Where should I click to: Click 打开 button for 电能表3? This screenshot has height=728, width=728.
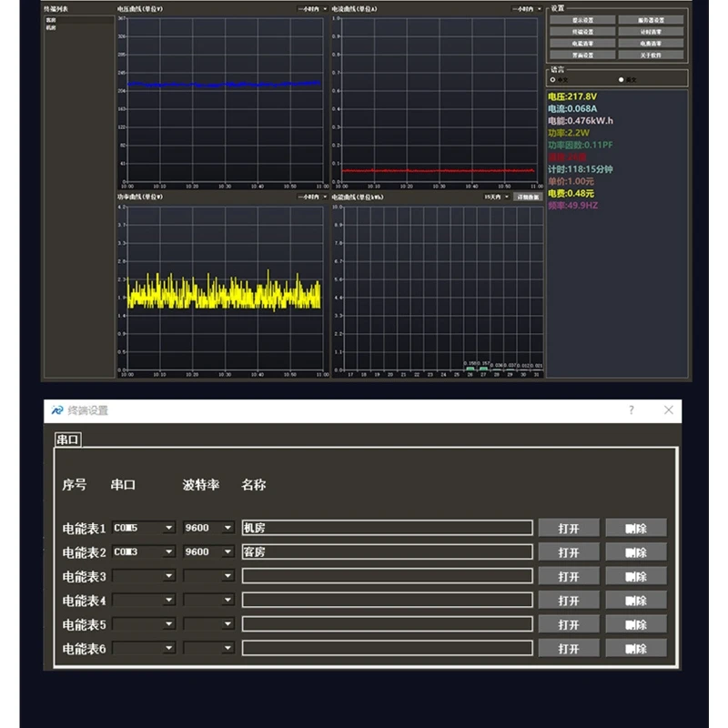(569, 576)
